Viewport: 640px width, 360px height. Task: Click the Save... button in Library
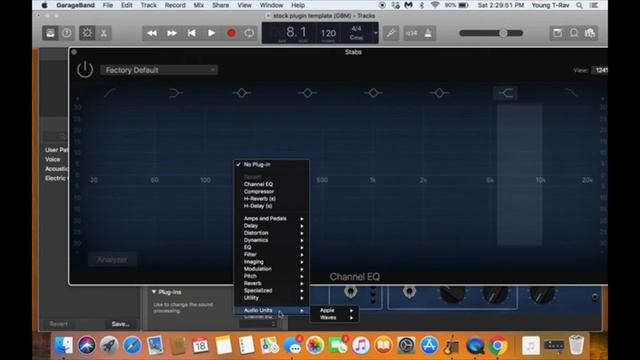tap(120, 324)
